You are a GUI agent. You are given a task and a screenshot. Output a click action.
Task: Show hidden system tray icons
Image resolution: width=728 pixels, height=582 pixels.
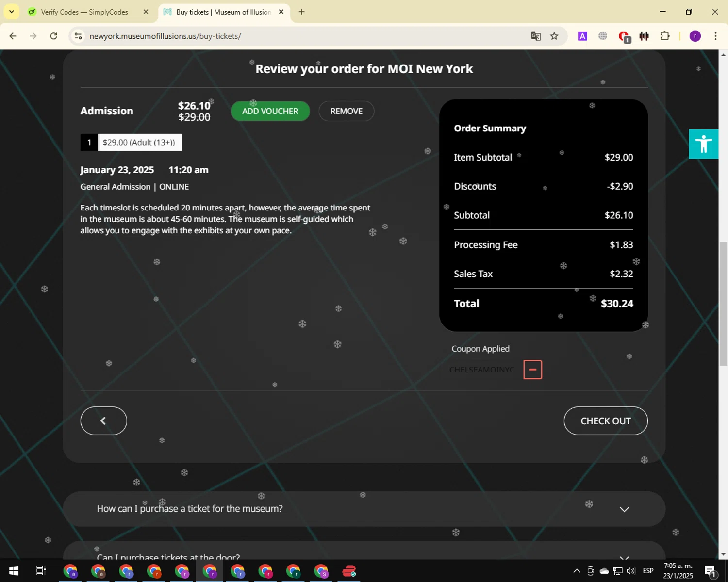click(x=577, y=571)
